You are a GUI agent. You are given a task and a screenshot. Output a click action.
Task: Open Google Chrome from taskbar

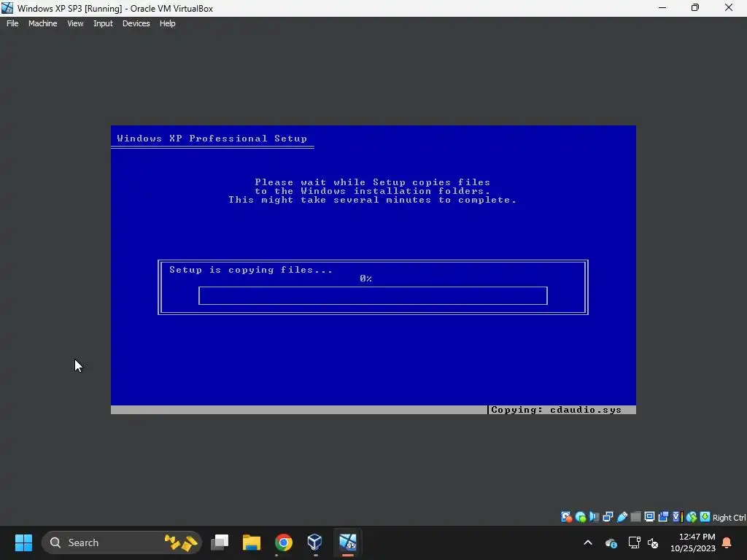[284, 542]
